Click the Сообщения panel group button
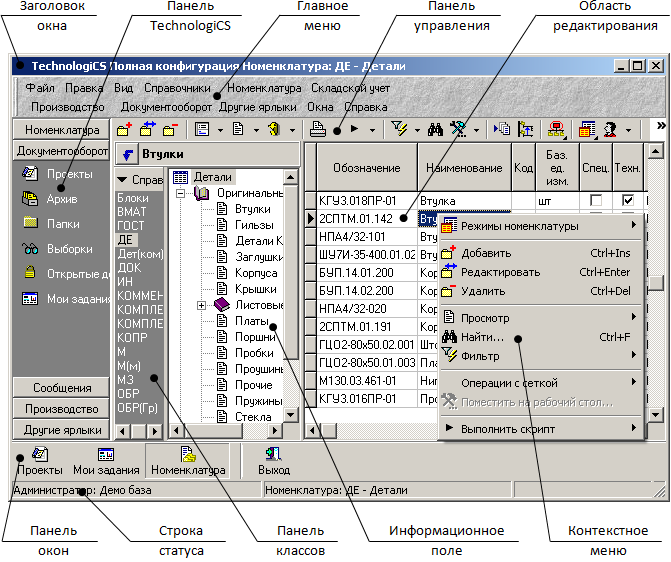The width and height of the screenshot is (671, 562). tap(62, 387)
